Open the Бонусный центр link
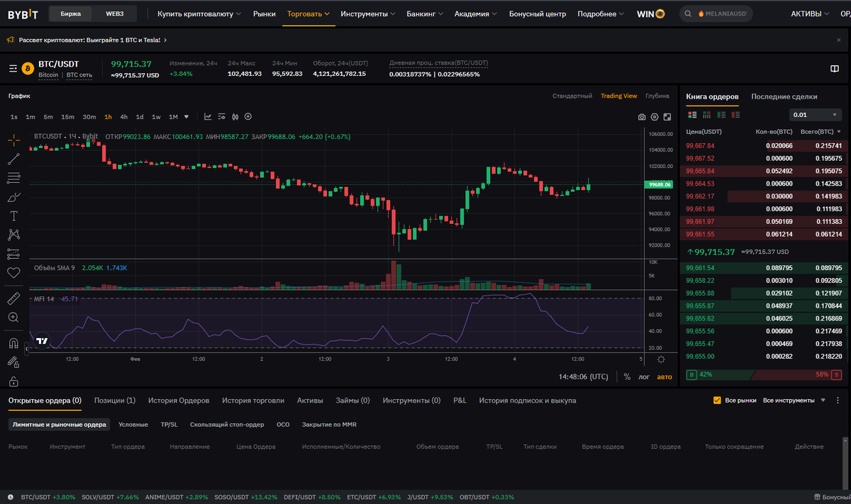This screenshot has width=851, height=504. pyautogui.click(x=538, y=13)
